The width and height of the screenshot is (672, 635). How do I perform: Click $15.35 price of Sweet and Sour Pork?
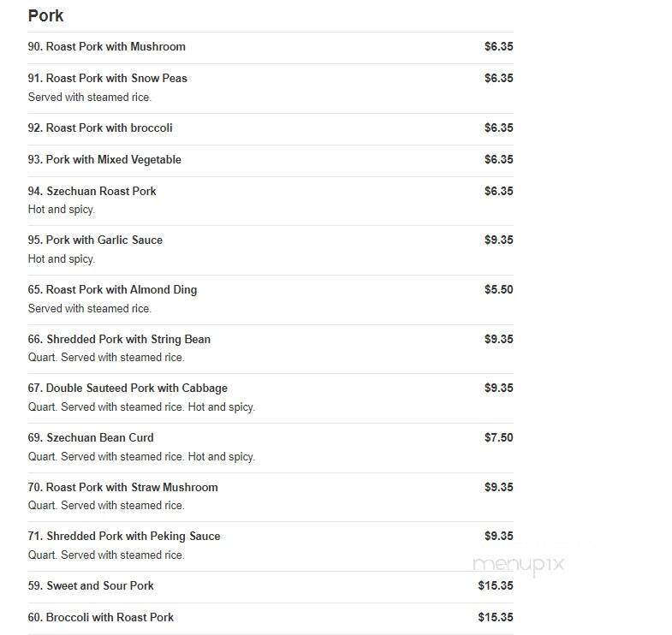[496, 585]
